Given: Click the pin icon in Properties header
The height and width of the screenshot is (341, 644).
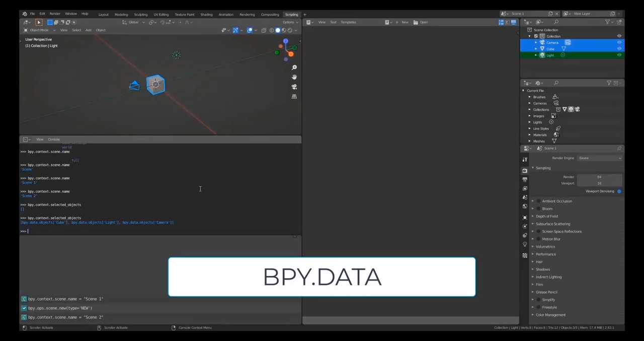Looking at the screenshot, I should [619, 149].
